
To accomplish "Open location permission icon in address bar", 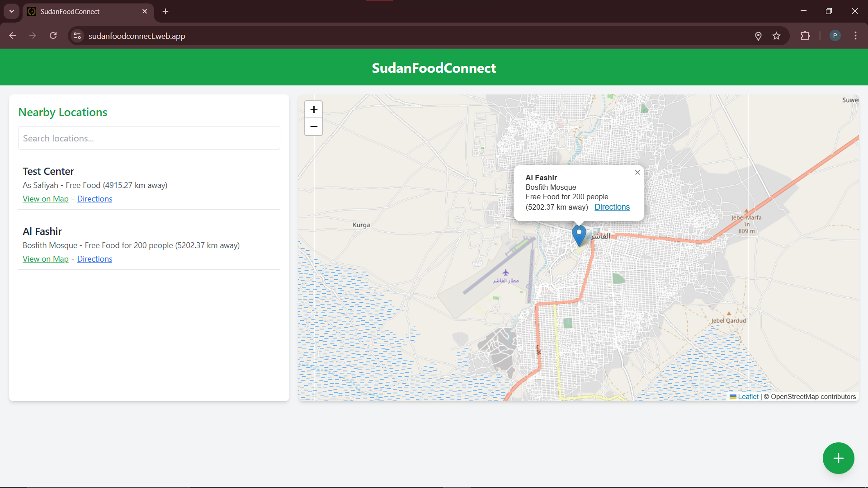I will (x=758, y=36).
